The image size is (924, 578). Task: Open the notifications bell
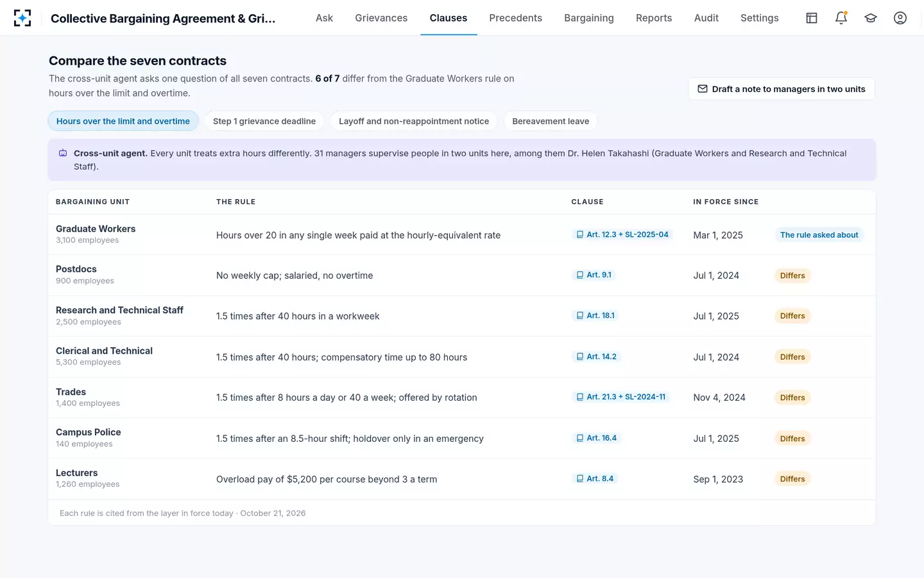[x=841, y=18]
